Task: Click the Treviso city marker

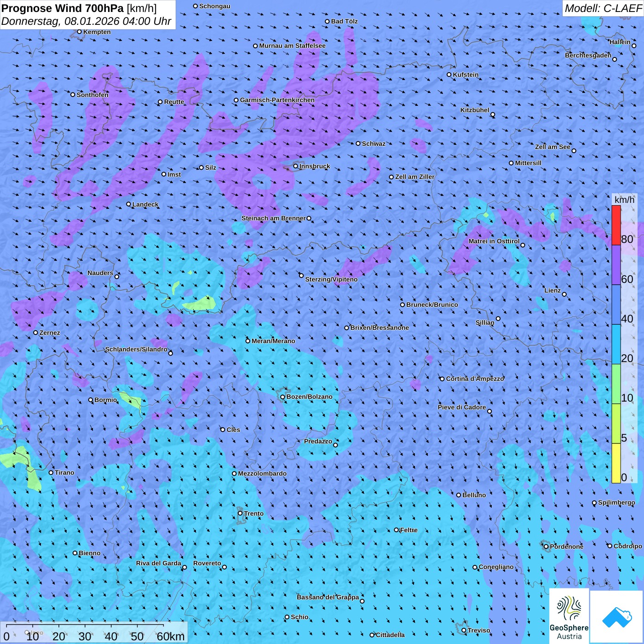Action: tap(464, 630)
